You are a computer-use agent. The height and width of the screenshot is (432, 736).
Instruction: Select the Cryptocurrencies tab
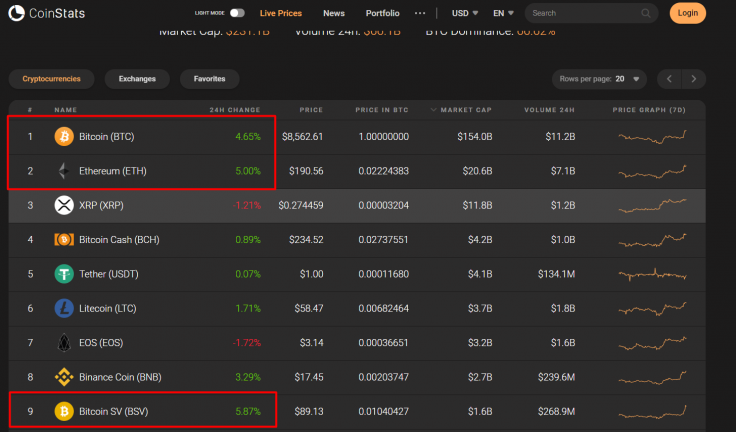click(x=52, y=79)
